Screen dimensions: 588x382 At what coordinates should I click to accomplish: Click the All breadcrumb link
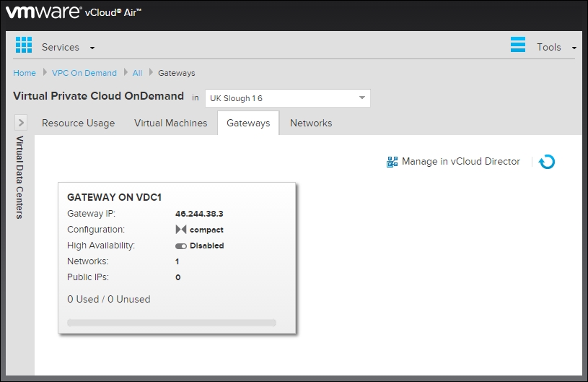[137, 73]
